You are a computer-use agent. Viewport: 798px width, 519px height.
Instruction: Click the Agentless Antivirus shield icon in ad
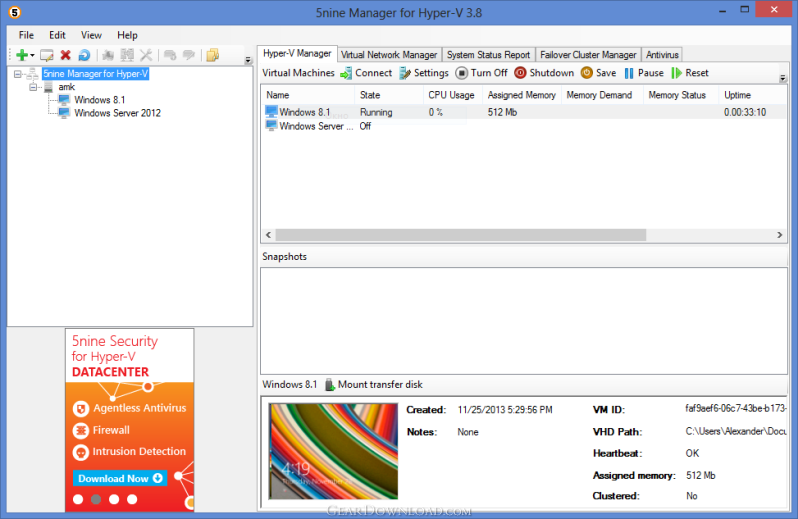80,409
